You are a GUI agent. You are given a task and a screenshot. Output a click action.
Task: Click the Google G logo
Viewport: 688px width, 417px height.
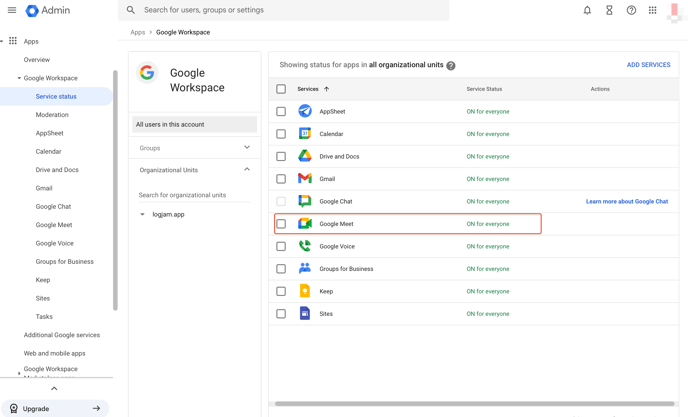147,72
